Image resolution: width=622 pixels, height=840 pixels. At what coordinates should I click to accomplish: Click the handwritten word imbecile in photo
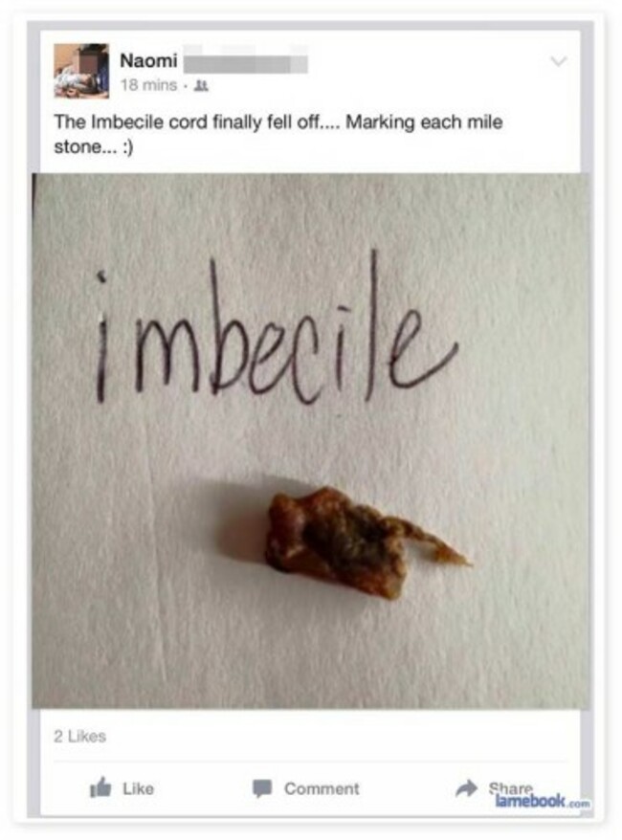click(276, 332)
